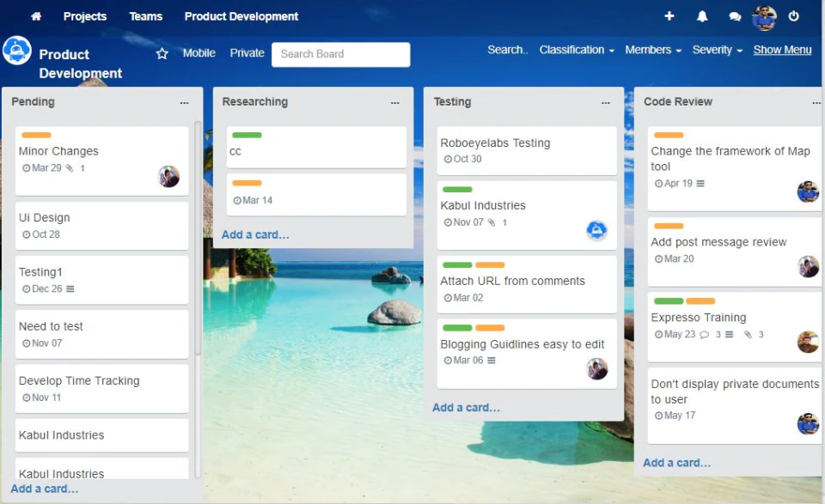The width and height of the screenshot is (825, 504).
Task: Open the Teams menu item
Action: [146, 16]
